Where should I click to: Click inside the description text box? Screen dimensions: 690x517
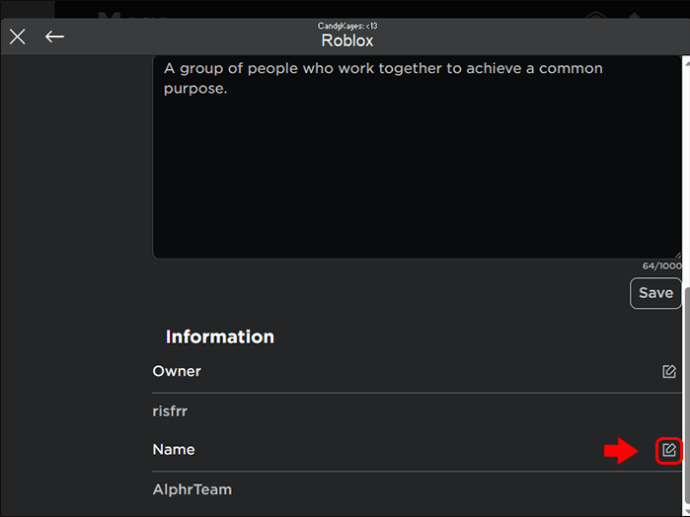pyautogui.click(x=417, y=156)
